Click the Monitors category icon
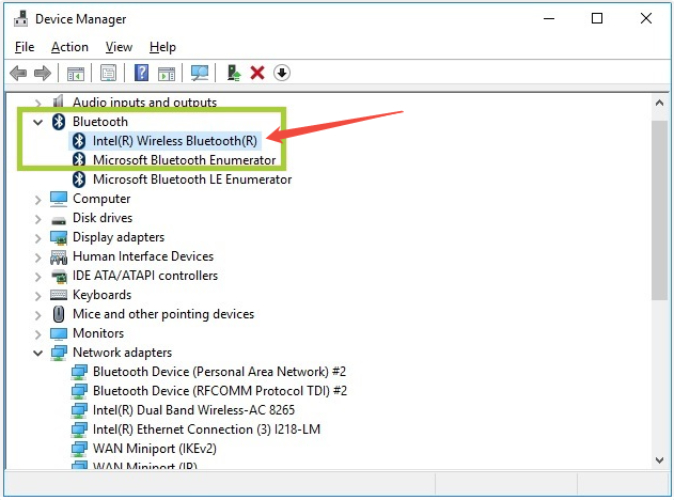 click(x=58, y=334)
